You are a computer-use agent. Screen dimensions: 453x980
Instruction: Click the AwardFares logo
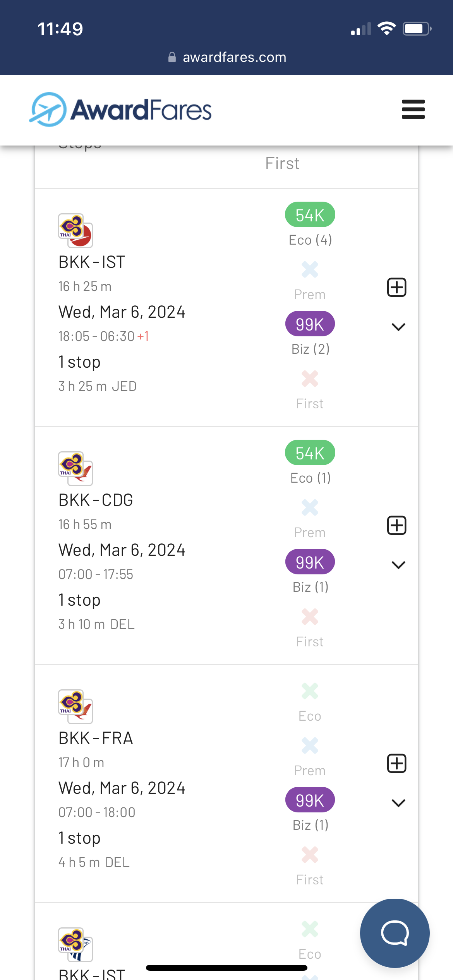(121, 110)
